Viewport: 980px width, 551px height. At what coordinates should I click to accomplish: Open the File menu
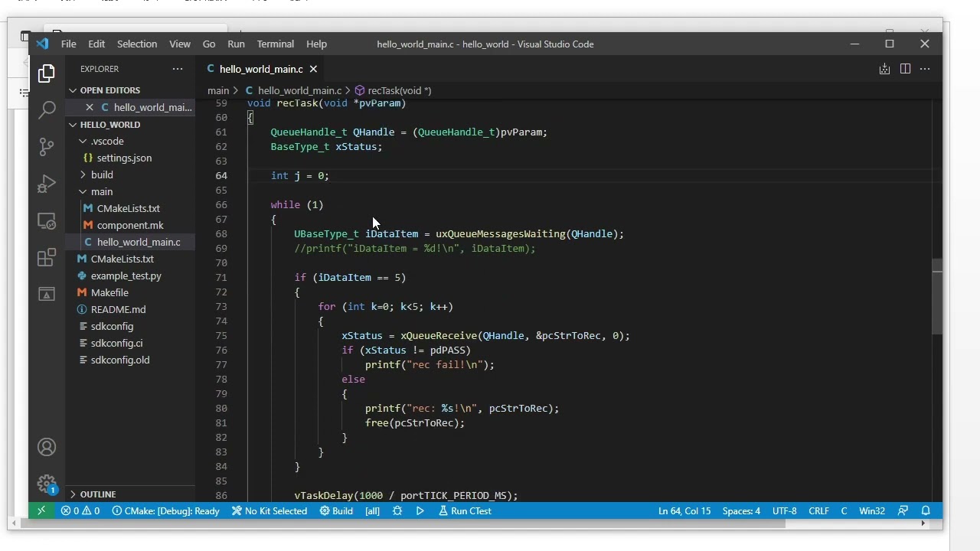68,44
